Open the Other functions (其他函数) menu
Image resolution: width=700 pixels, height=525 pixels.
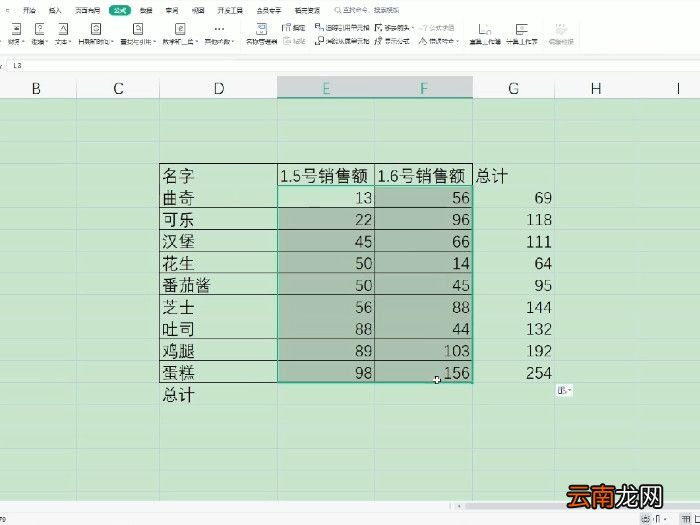(x=219, y=34)
